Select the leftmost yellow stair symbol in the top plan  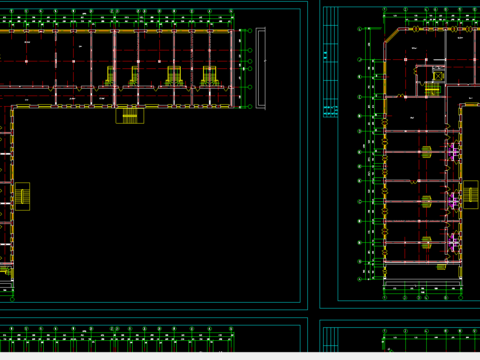coord(110,76)
